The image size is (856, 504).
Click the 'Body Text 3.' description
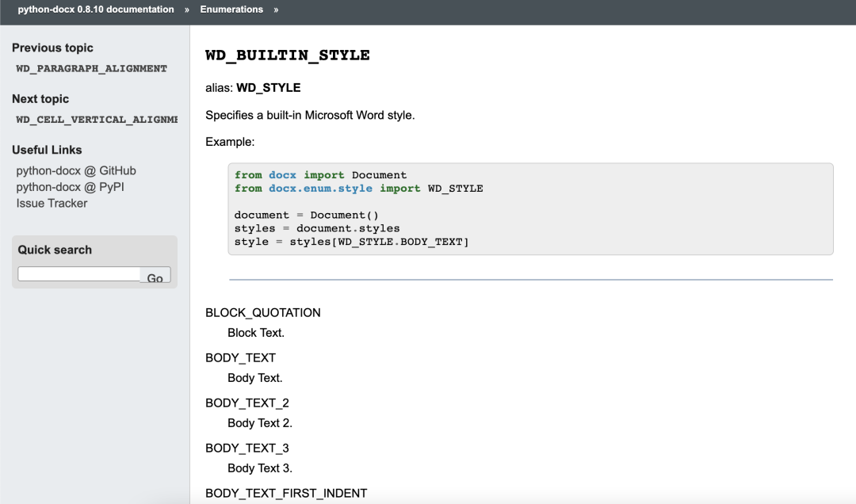(260, 468)
